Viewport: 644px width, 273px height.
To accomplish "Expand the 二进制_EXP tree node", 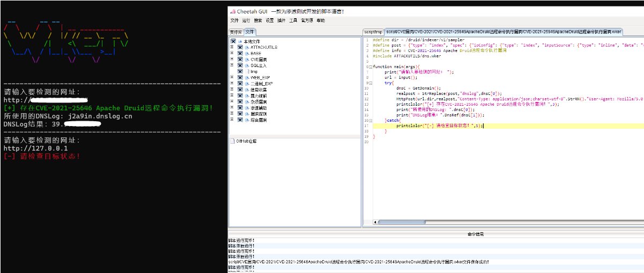I will point(232,83).
